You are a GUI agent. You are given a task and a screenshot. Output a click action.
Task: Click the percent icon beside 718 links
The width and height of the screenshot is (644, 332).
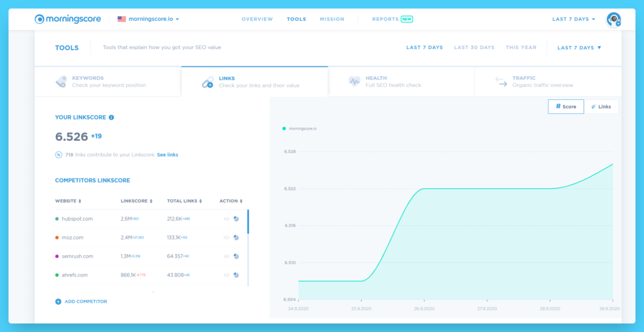click(x=58, y=155)
